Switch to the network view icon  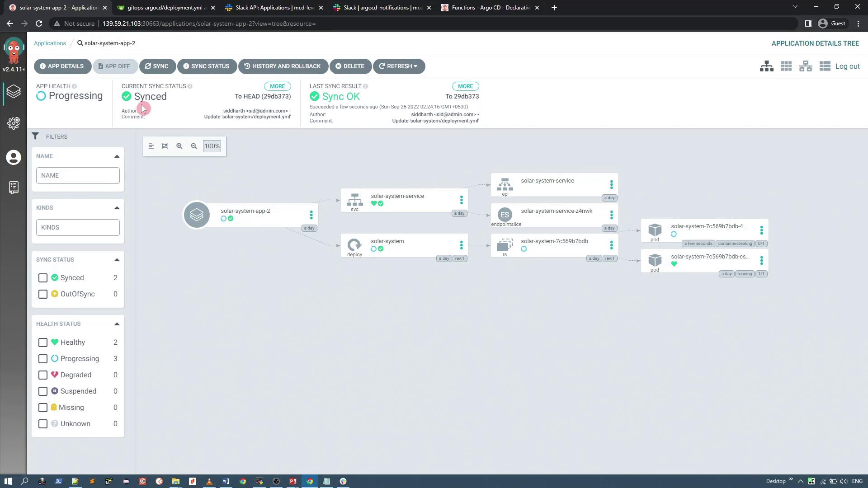[x=806, y=66]
